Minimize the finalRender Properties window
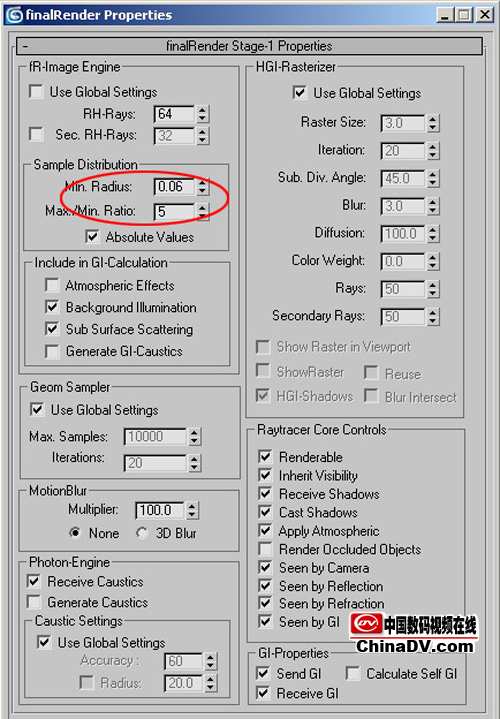The height and width of the screenshot is (719, 500). 444,15
